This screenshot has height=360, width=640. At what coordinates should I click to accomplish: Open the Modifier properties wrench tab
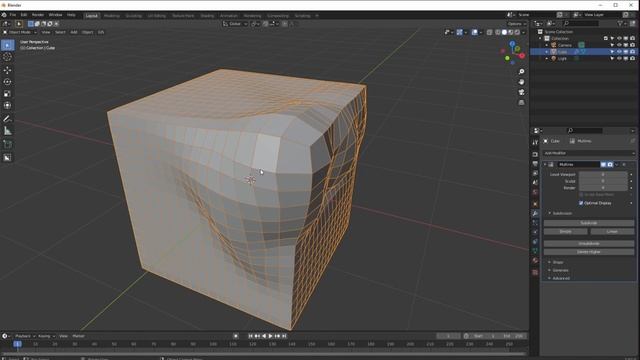point(535,213)
